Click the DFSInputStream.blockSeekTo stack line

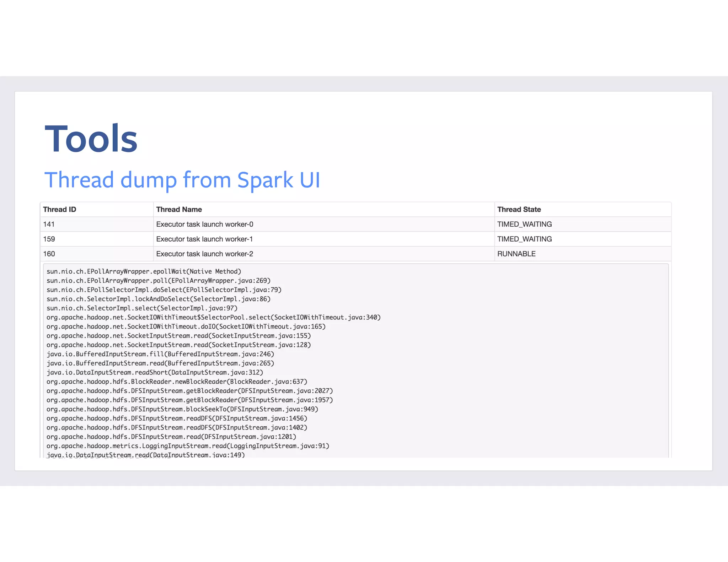point(182,410)
